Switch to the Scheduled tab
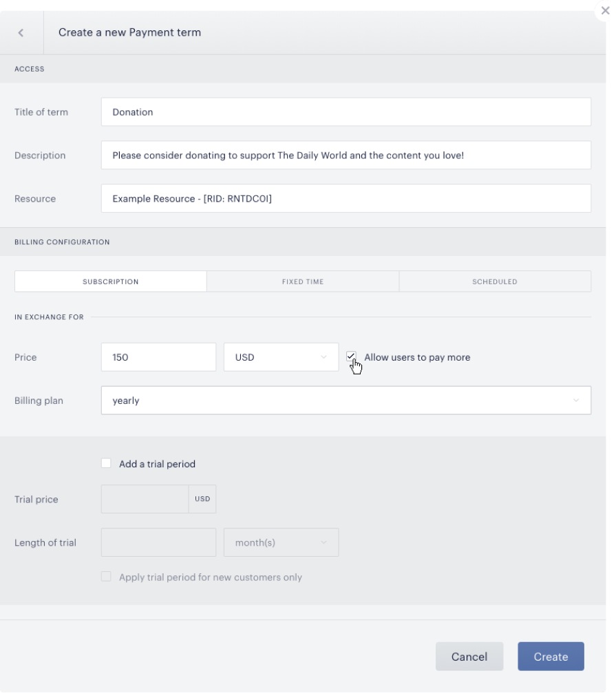This screenshot has width=616, height=693. click(495, 281)
